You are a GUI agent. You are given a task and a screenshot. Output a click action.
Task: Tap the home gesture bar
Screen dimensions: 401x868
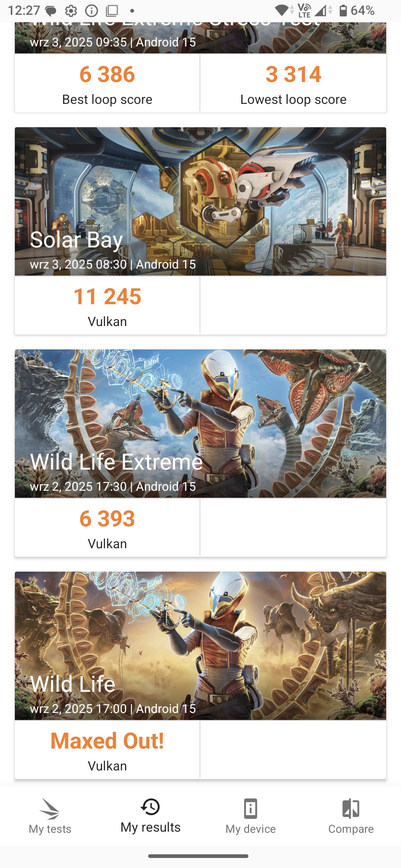[198, 856]
